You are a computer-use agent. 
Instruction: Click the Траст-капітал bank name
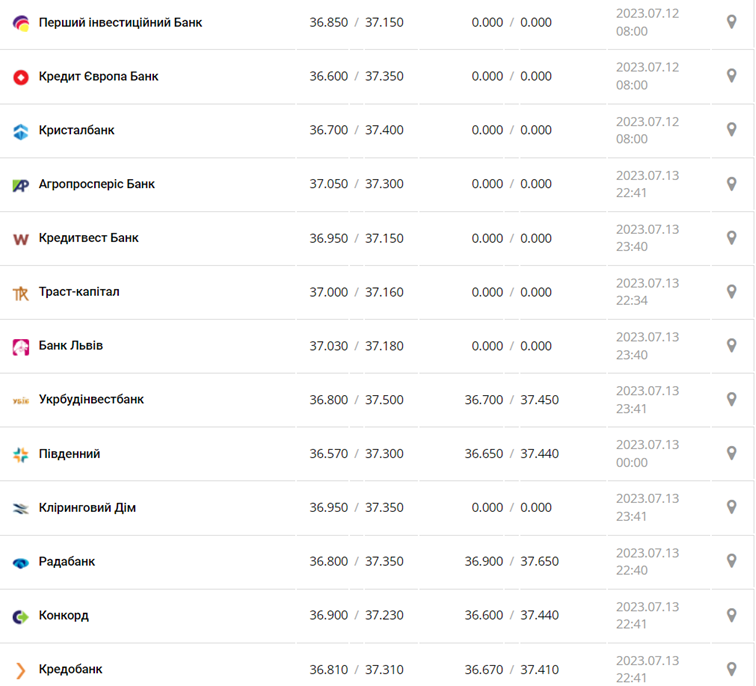[79, 292]
